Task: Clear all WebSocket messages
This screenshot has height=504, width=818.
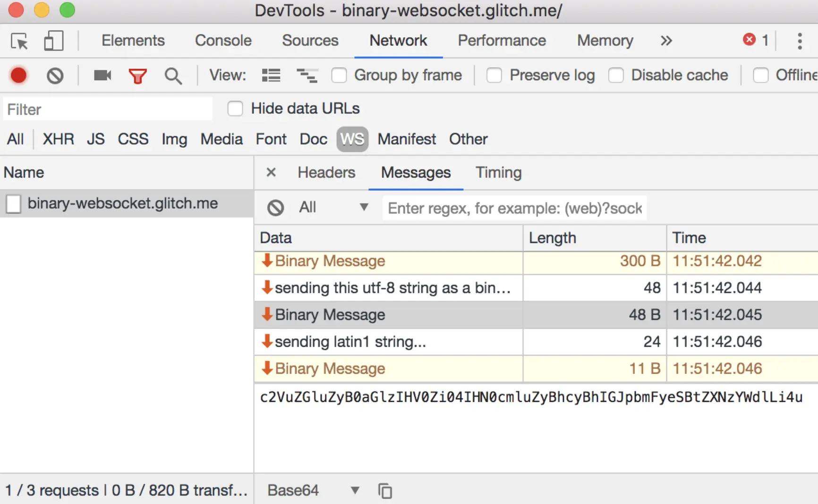Action: (x=275, y=208)
